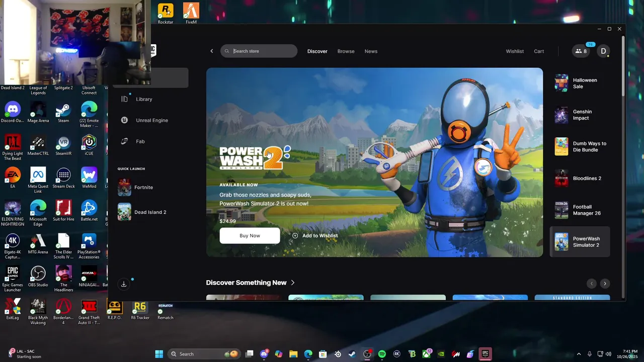The height and width of the screenshot is (362, 644).
Task: Open the Windows Start menu
Action: 159,354
